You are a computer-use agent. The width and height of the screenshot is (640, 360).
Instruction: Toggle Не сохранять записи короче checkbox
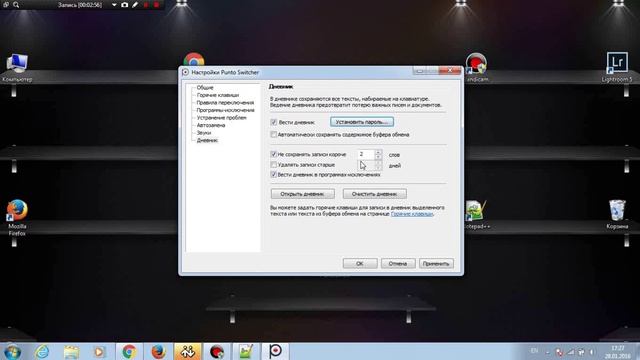pos(274,154)
